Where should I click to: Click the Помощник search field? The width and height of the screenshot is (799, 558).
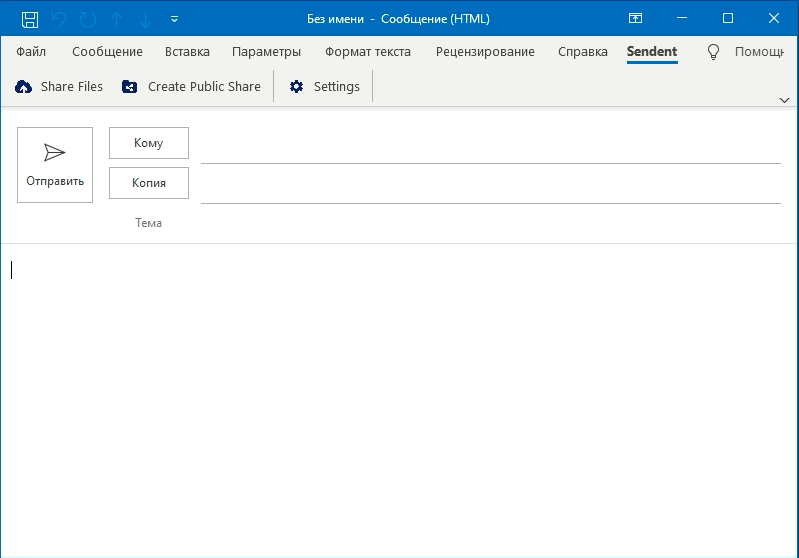[x=759, y=51]
